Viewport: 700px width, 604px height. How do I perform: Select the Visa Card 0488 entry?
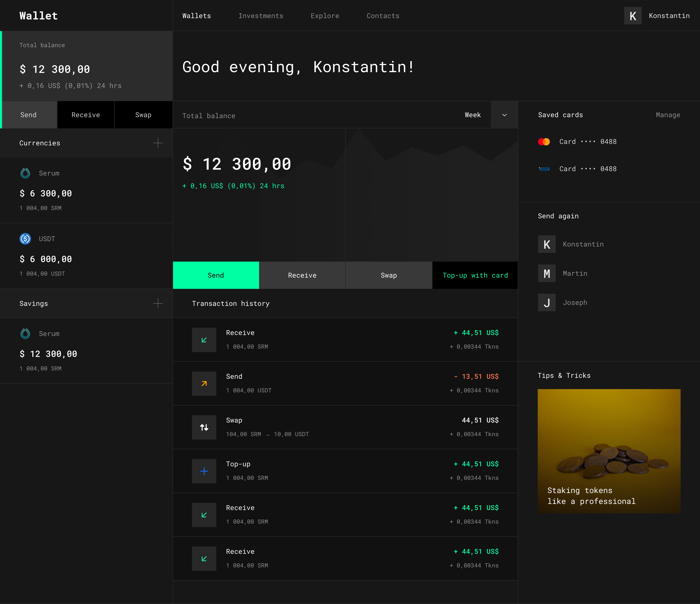point(577,169)
